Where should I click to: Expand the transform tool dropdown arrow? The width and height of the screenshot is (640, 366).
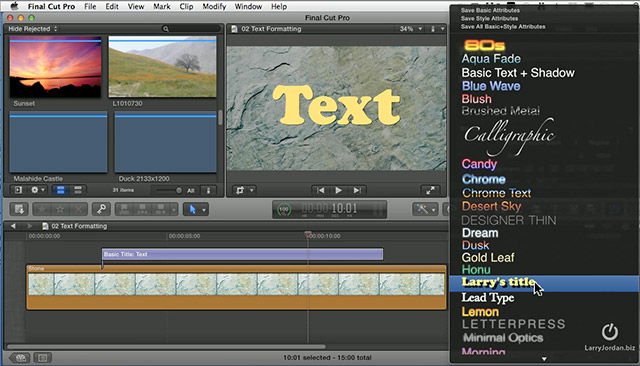[x=251, y=190]
